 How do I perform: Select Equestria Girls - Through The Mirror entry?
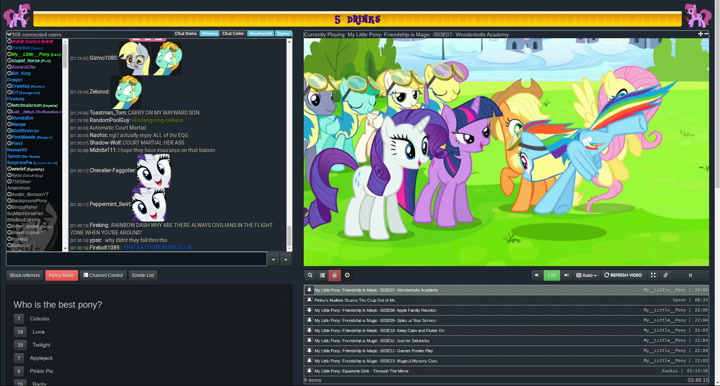[506, 371]
